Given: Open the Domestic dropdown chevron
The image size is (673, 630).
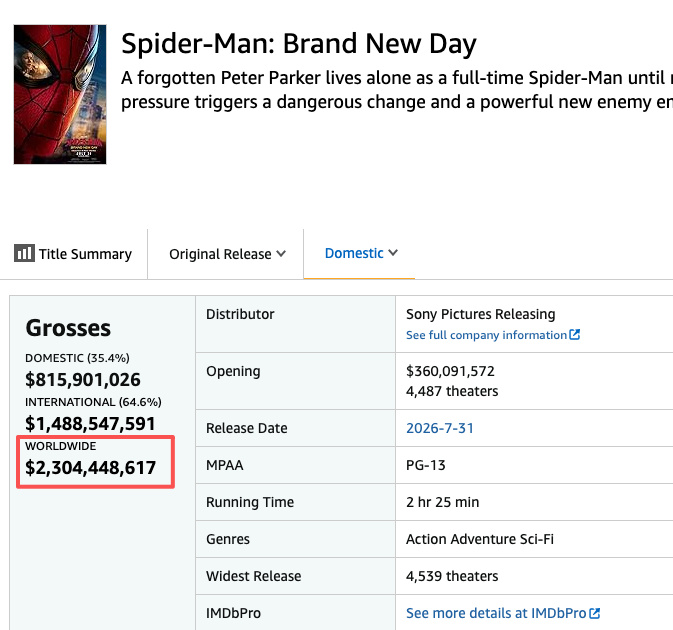Looking at the screenshot, I should pyautogui.click(x=393, y=253).
